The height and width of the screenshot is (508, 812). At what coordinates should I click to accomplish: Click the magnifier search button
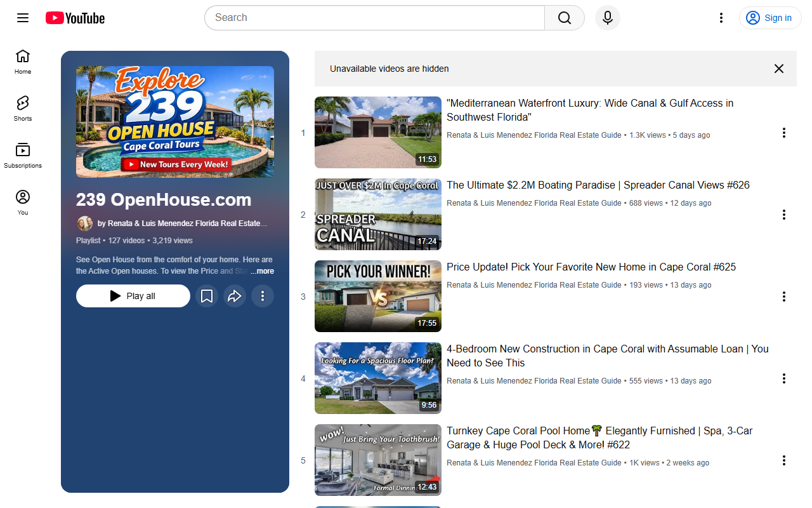[565, 18]
